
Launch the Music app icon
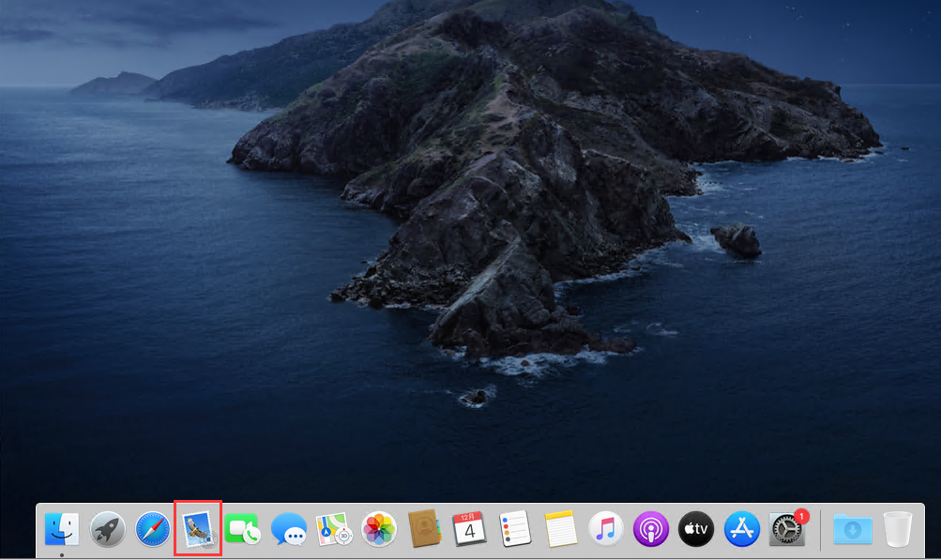pos(606,529)
